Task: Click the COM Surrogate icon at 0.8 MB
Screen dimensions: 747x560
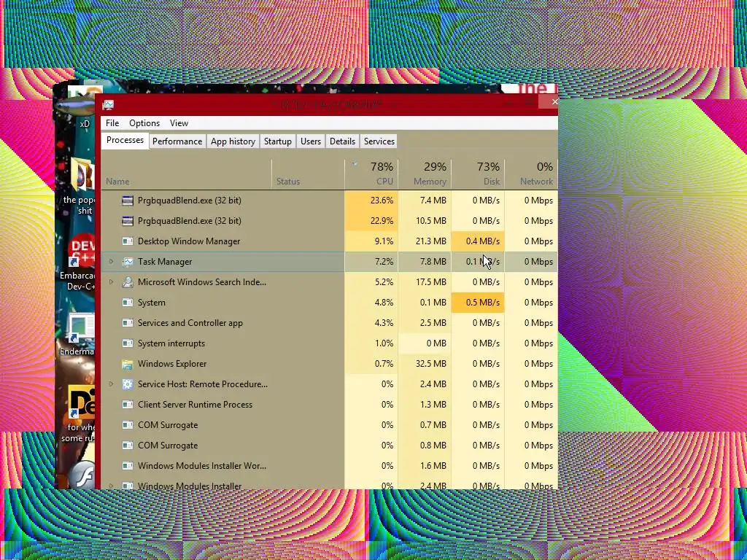Action: click(127, 446)
